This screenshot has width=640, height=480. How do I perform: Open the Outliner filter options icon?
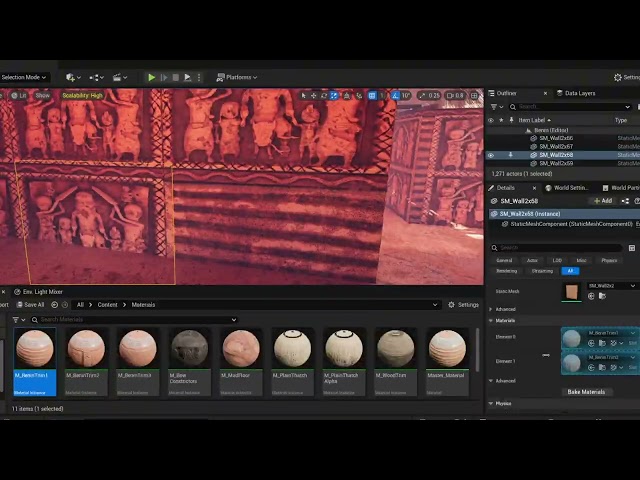point(497,107)
